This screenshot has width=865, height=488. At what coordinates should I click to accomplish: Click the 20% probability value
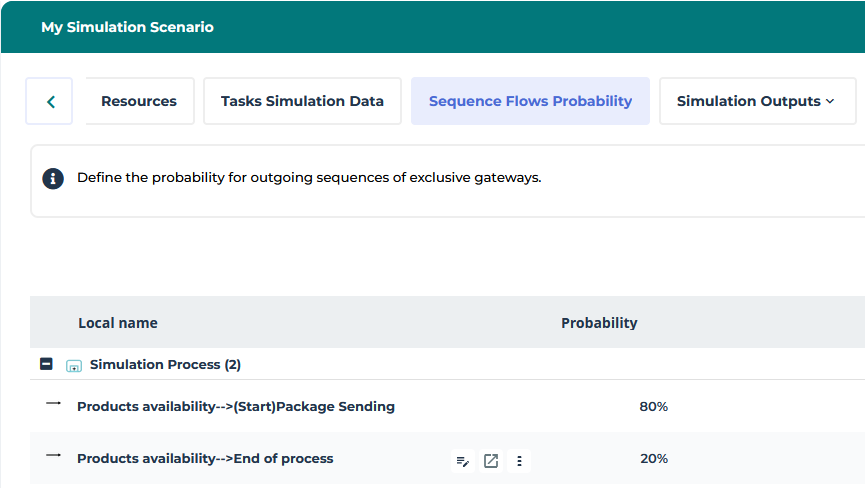click(653, 459)
